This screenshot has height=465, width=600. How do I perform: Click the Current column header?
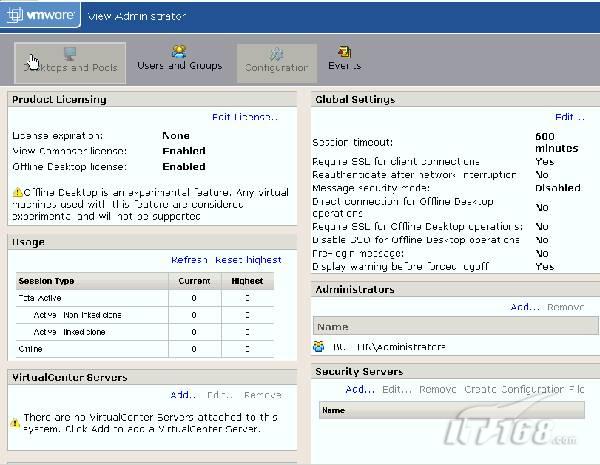[x=194, y=281]
